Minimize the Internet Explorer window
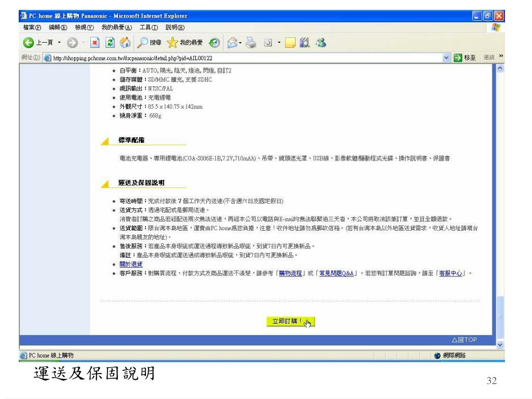 (477, 16)
